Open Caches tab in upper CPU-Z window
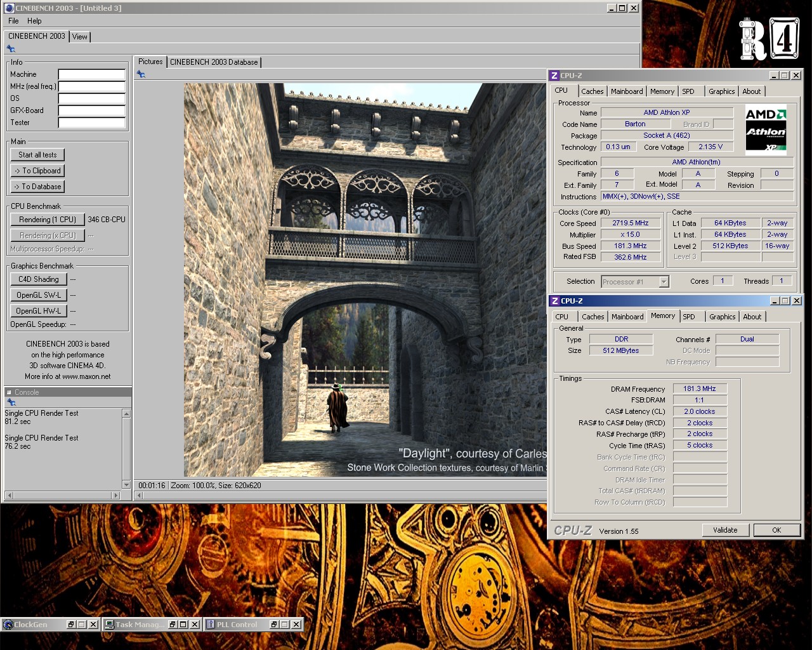This screenshot has width=812, height=650. (593, 91)
